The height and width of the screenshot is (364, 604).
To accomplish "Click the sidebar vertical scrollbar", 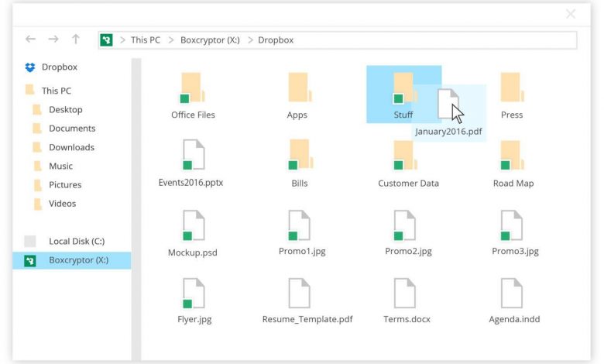I will coord(136,209).
